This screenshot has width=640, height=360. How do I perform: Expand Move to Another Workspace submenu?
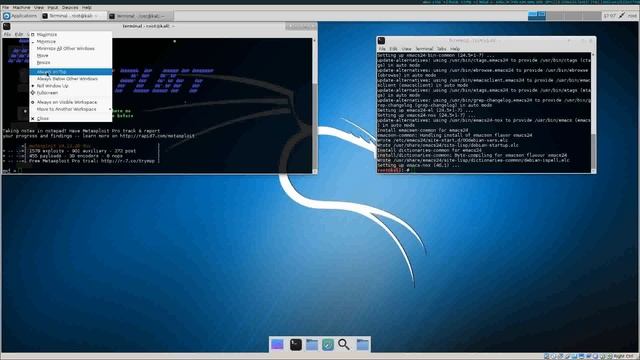pos(71,109)
